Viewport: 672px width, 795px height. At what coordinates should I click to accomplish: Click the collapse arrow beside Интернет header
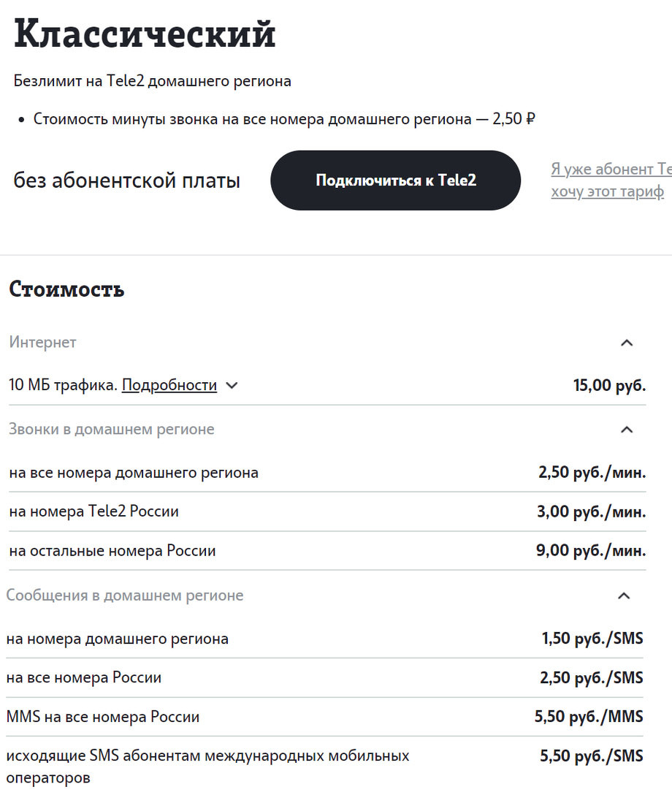click(627, 342)
